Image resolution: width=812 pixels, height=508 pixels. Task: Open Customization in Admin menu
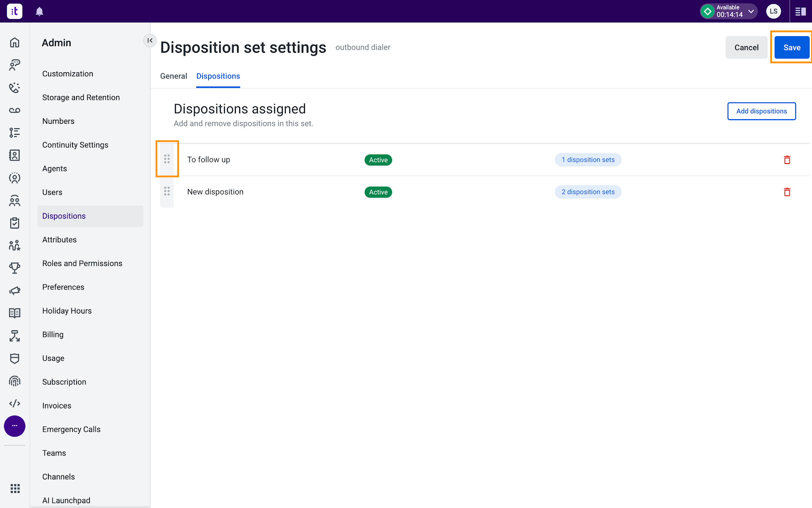pyautogui.click(x=68, y=74)
